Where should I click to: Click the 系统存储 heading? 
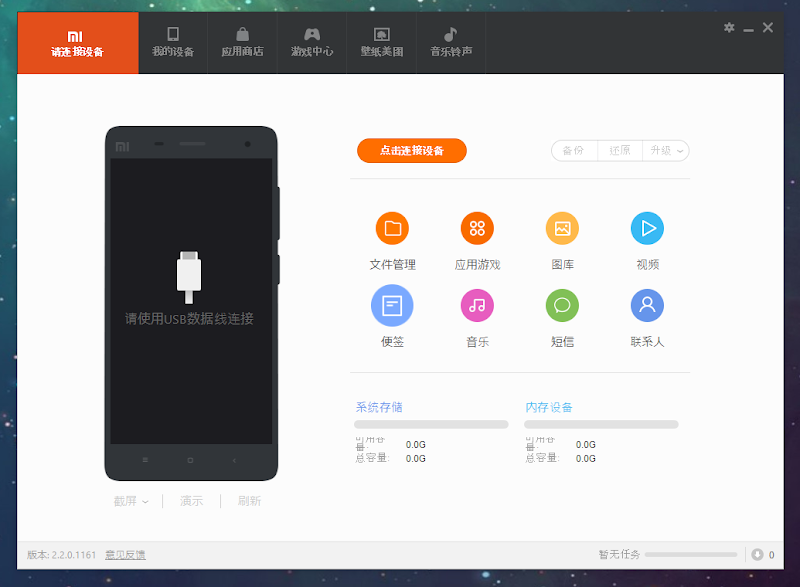coord(379,407)
